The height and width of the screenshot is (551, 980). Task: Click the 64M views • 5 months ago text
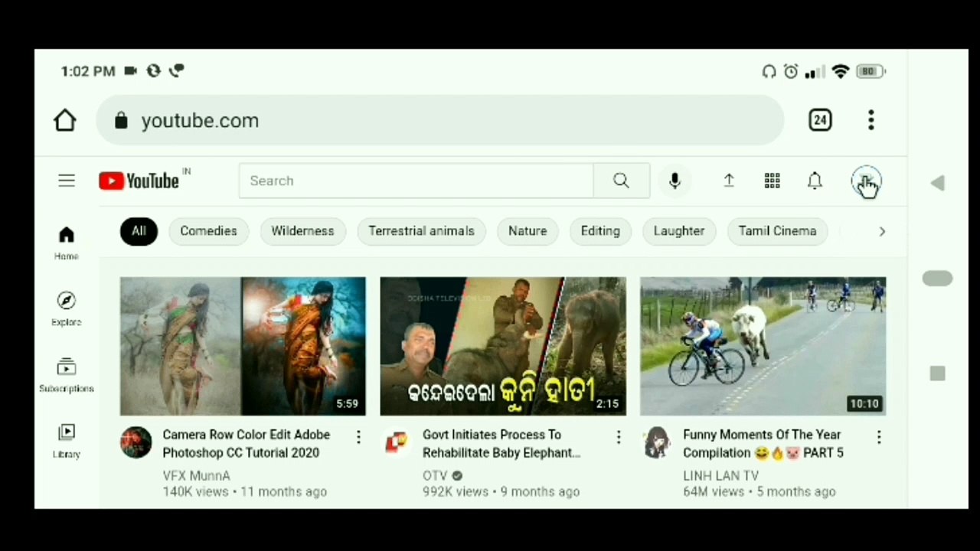tap(759, 492)
